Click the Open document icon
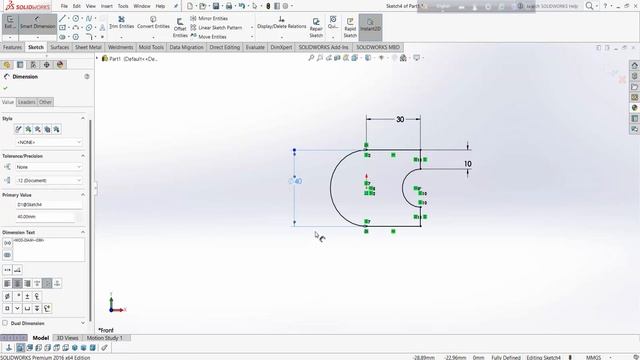 [x=202, y=6]
